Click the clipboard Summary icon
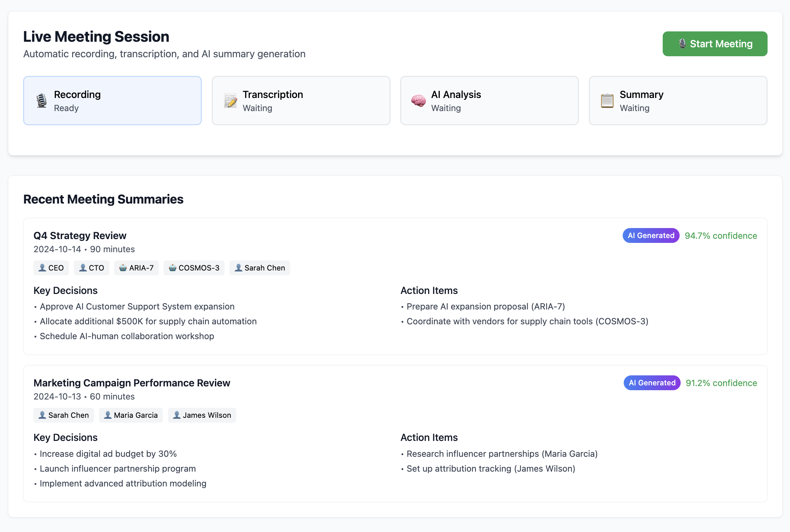790x532 pixels. pyautogui.click(x=607, y=101)
